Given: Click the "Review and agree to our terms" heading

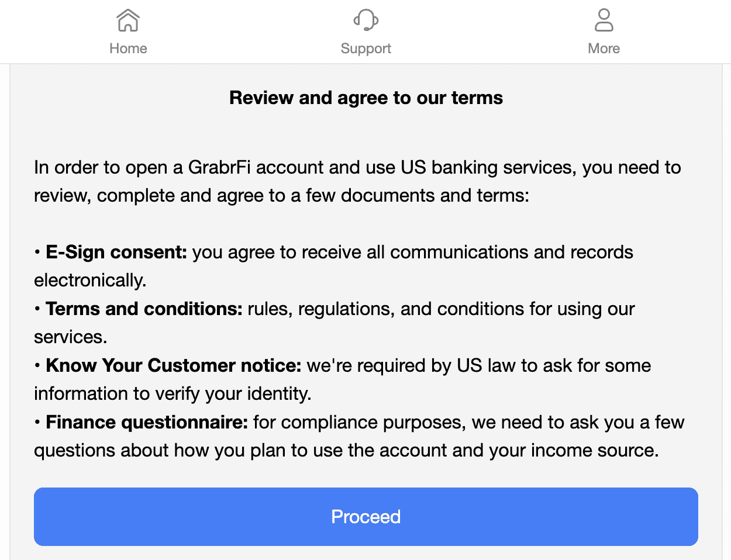Looking at the screenshot, I should click(366, 98).
